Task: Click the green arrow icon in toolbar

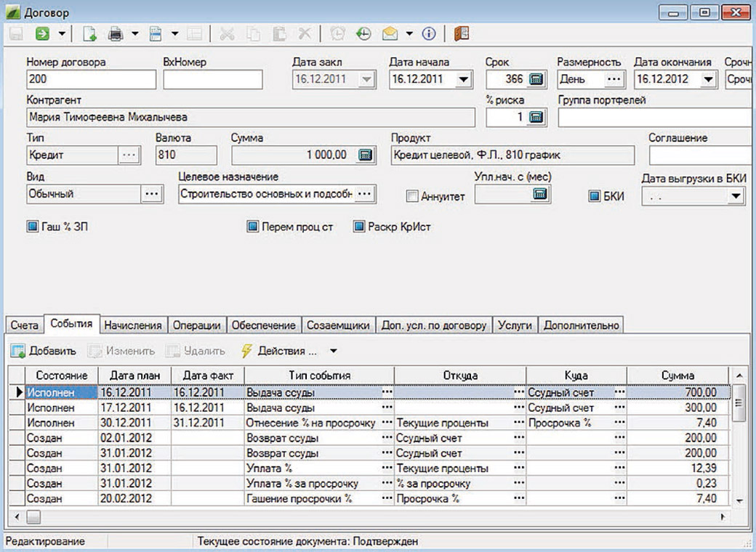Action: pyautogui.click(x=43, y=33)
